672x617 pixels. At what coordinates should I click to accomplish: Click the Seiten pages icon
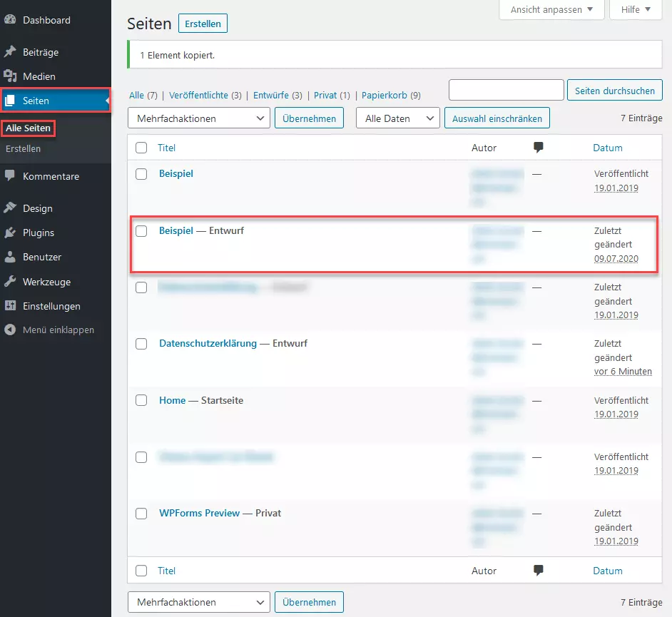[x=10, y=101]
